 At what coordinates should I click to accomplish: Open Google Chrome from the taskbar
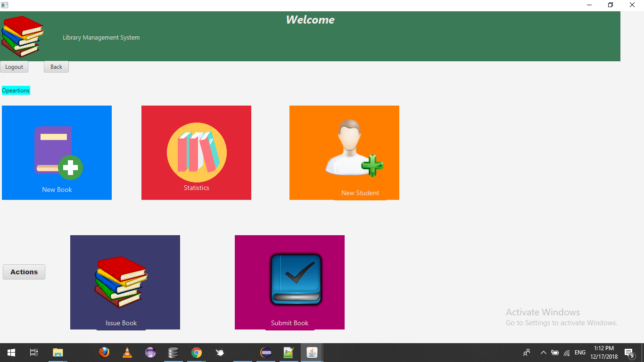click(197, 353)
